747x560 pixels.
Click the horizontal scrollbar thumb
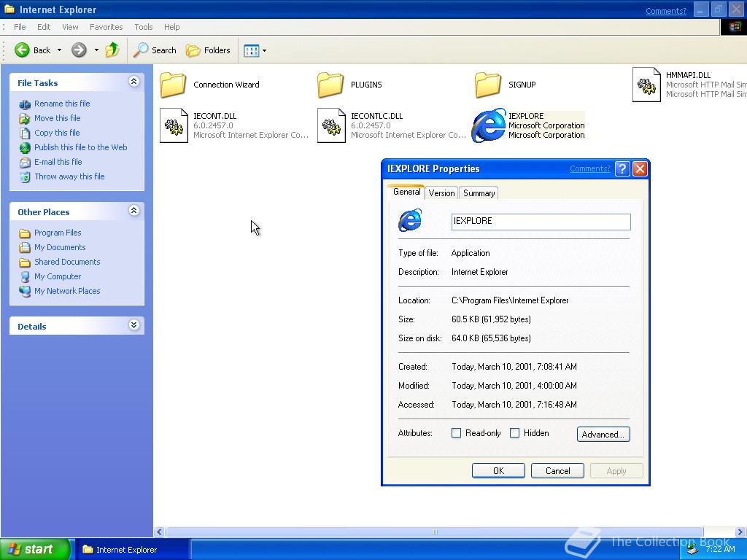(x=435, y=532)
